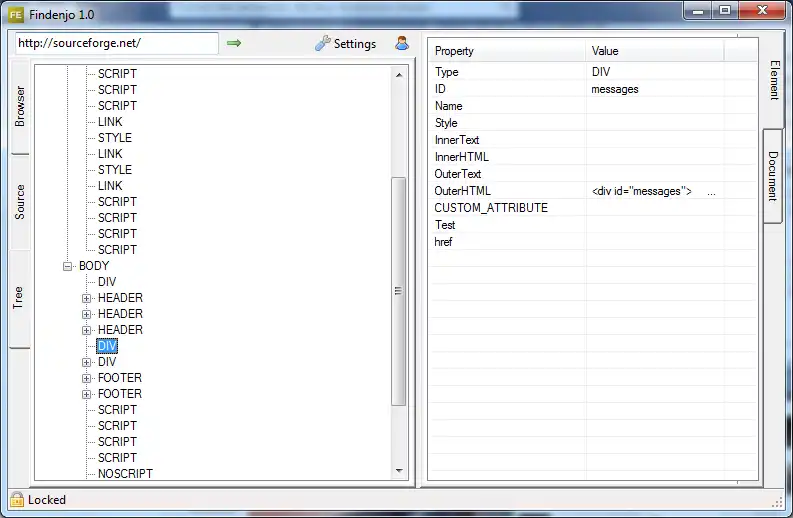Select the CUSTOM_ATTRIBUTE property row
The height and width of the screenshot is (518, 793).
point(594,208)
